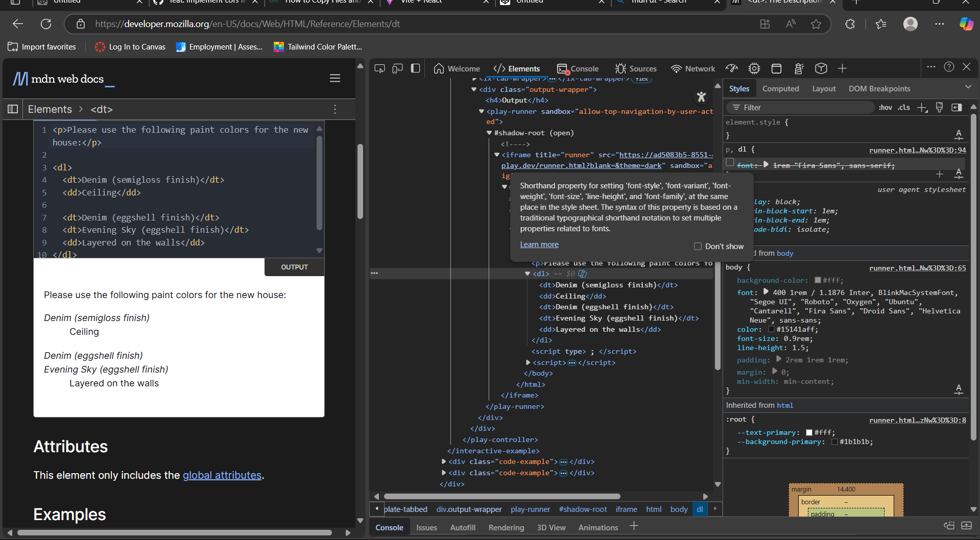Open font editor in element.style rule
The height and width of the screenshot is (540, 980).
tap(959, 135)
